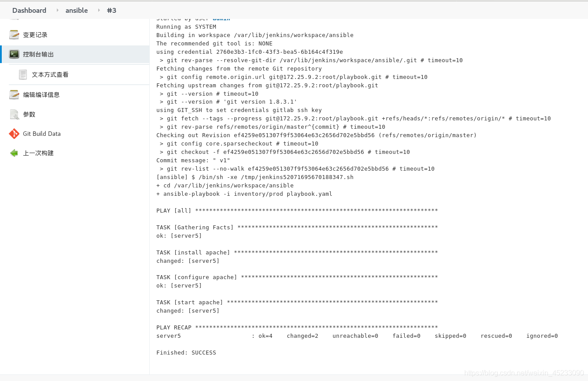
Task: Click the 'PLAY RECAP' line
Action: point(297,328)
